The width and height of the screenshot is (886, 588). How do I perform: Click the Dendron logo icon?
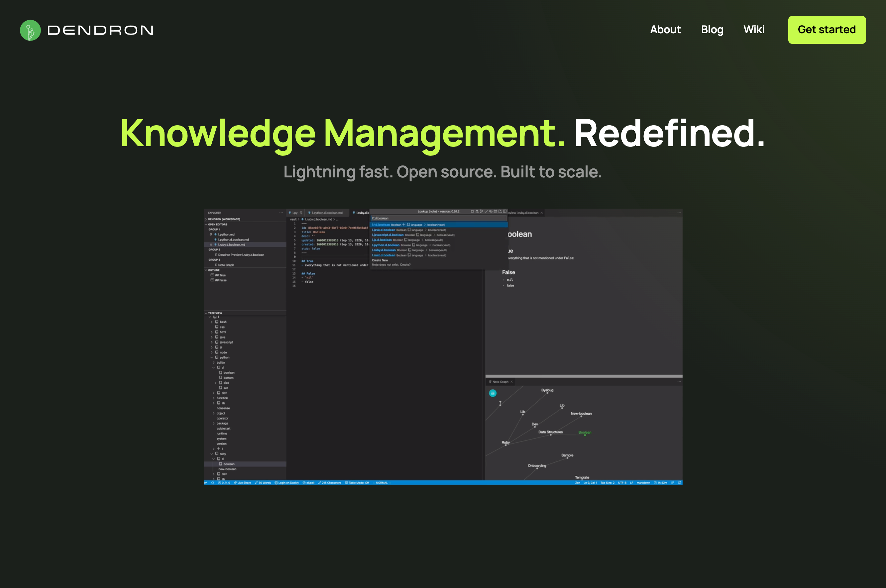(30, 30)
